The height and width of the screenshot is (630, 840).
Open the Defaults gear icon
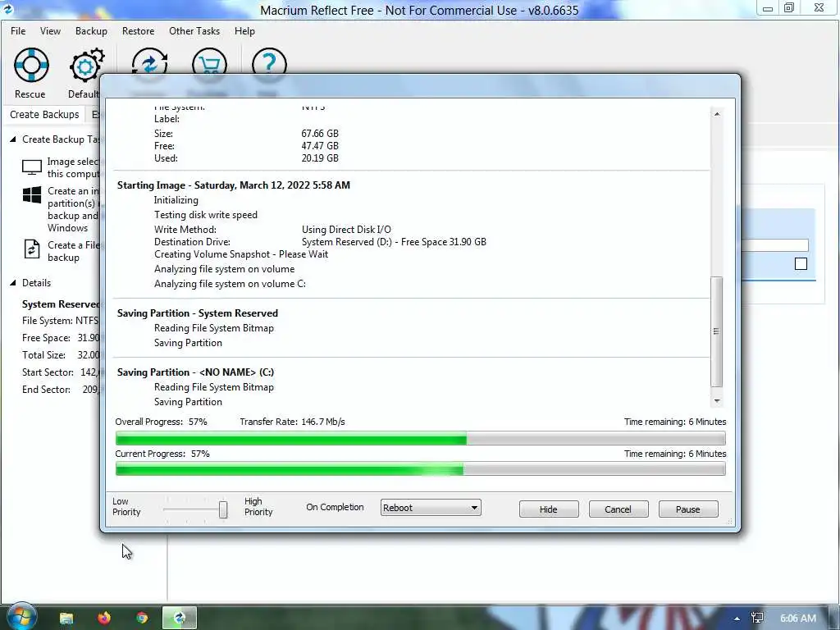click(87, 66)
